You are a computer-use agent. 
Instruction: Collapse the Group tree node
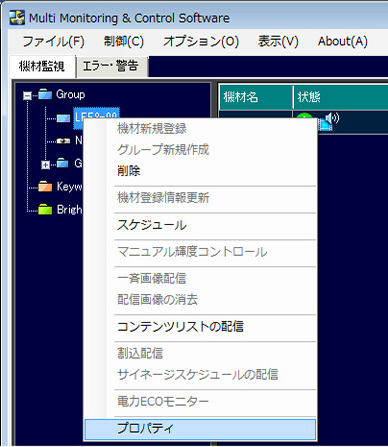coord(27,96)
